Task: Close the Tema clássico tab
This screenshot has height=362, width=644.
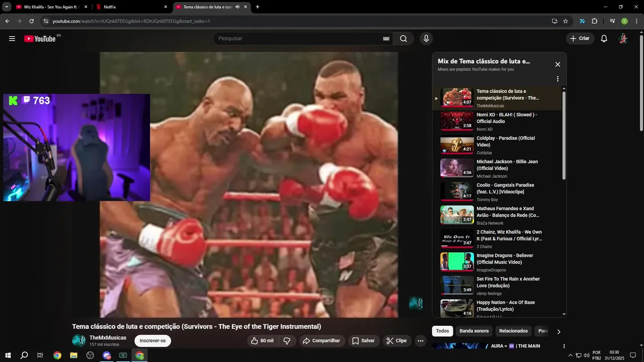Action: tap(246, 7)
